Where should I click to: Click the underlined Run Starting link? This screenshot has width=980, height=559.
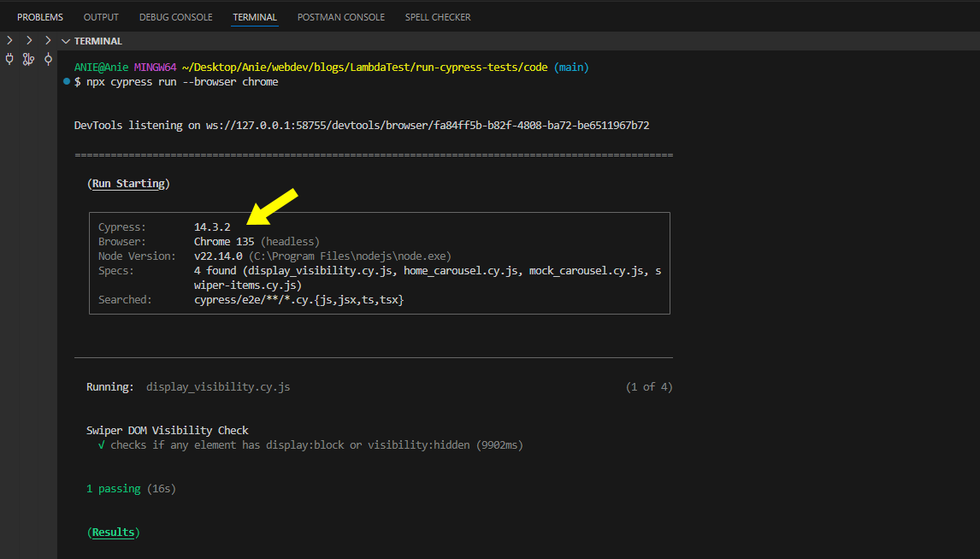(x=128, y=183)
